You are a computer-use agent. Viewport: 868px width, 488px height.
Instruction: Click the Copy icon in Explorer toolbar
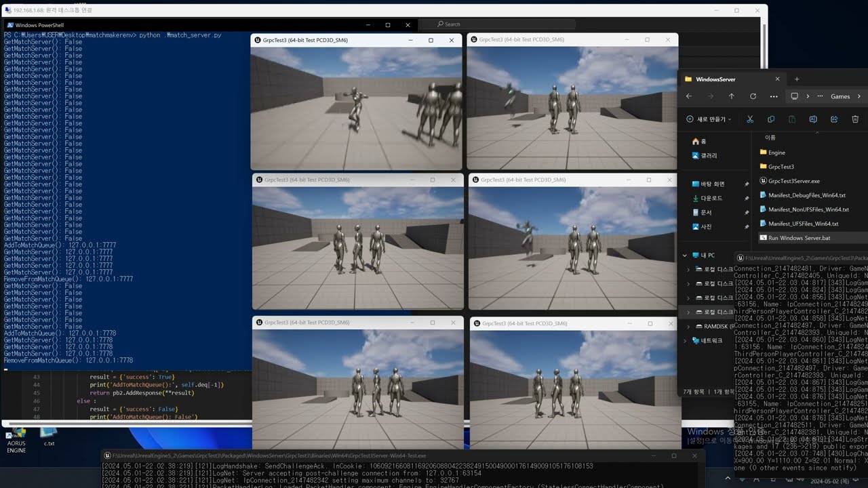pos(771,119)
